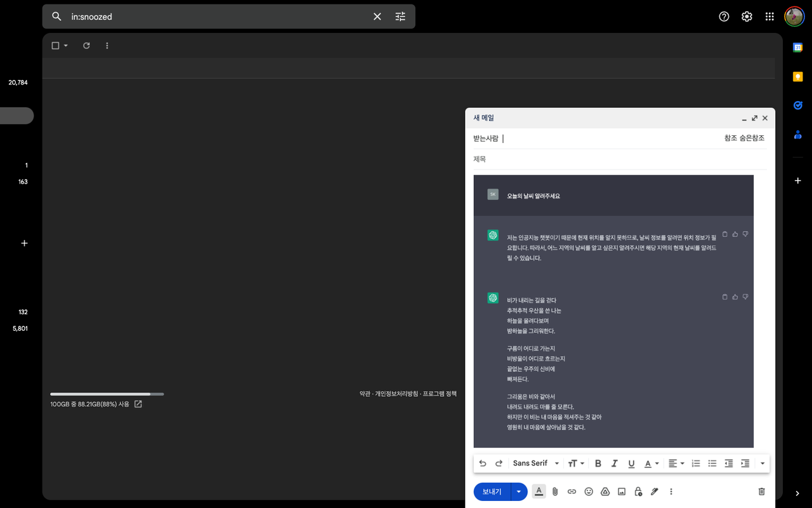Click the 제목 subject field
The width and height of the screenshot is (812, 508).
(x=620, y=159)
